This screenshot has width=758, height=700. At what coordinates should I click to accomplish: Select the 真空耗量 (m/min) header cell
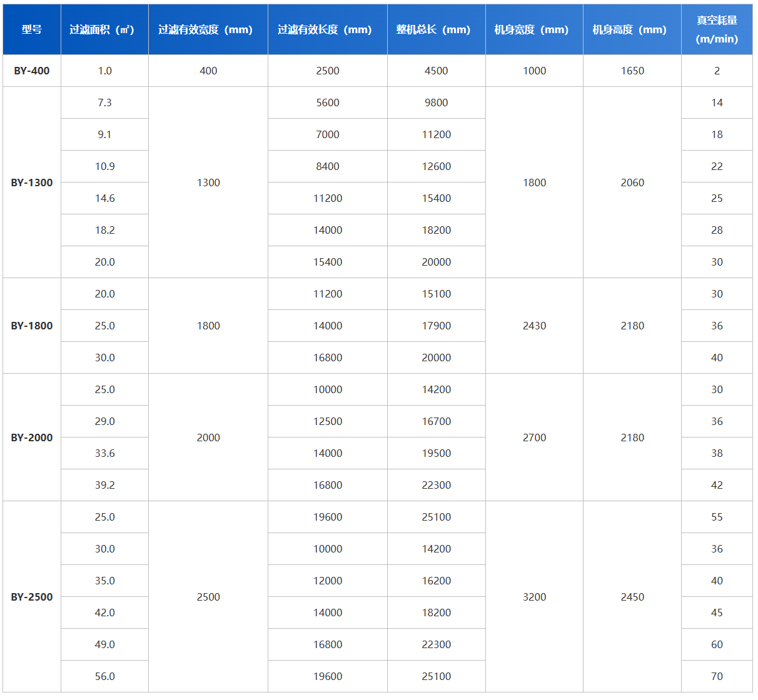tap(717, 29)
